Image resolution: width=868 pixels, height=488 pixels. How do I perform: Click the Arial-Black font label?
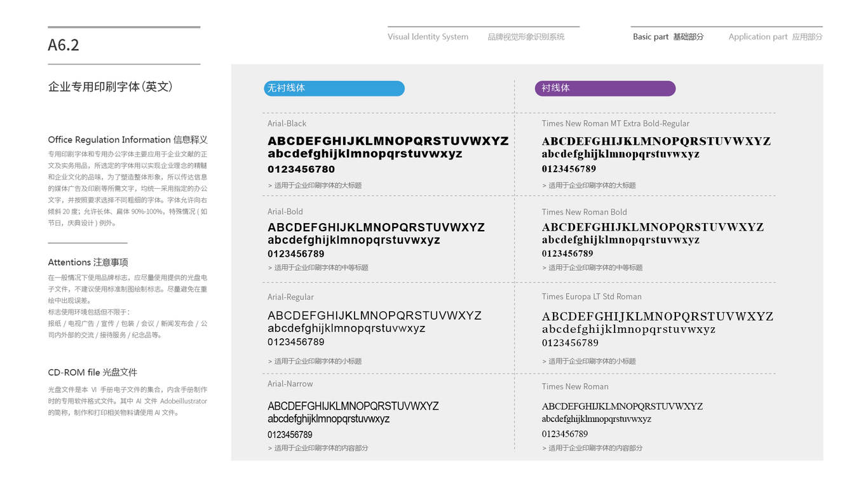click(287, 123)
